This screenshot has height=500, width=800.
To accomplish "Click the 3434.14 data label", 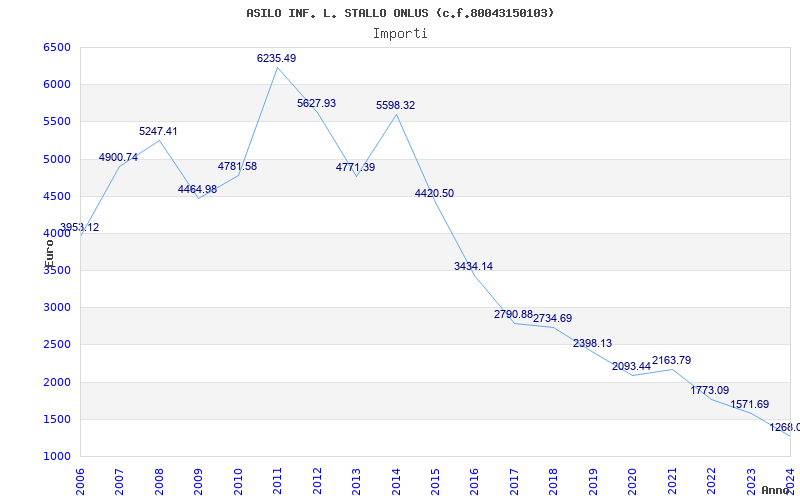I will point(473,266).
